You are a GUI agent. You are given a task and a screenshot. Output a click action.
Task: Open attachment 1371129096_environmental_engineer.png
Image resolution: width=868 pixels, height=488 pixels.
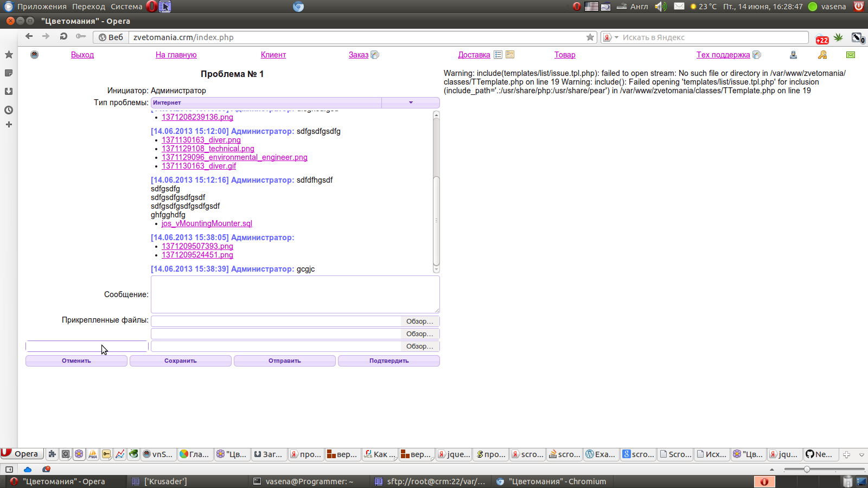coord(234,157)
